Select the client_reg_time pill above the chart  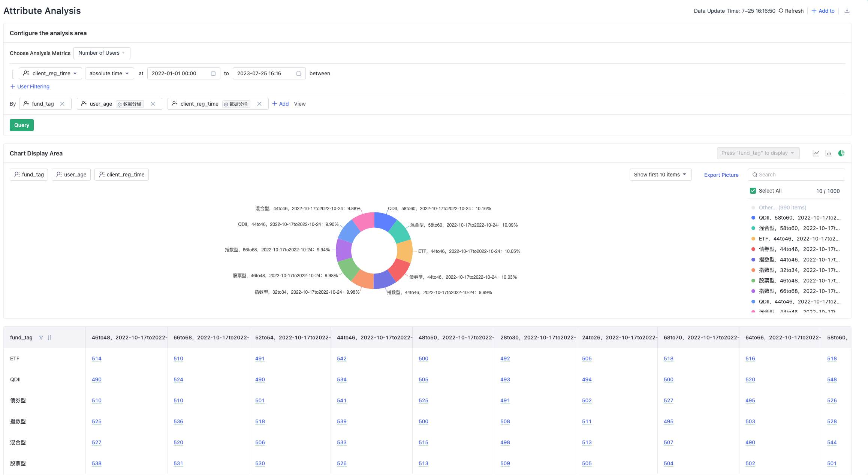[x=121, y=174]
